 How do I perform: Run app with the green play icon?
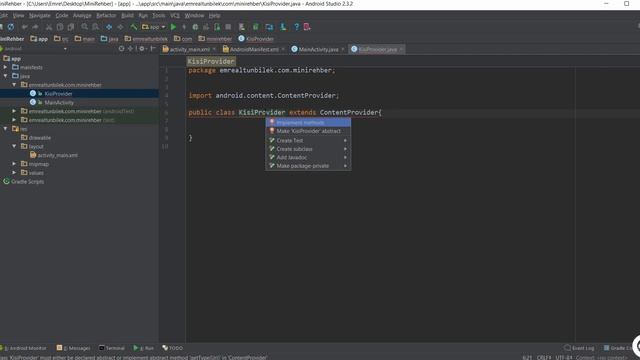coord(173,27)
